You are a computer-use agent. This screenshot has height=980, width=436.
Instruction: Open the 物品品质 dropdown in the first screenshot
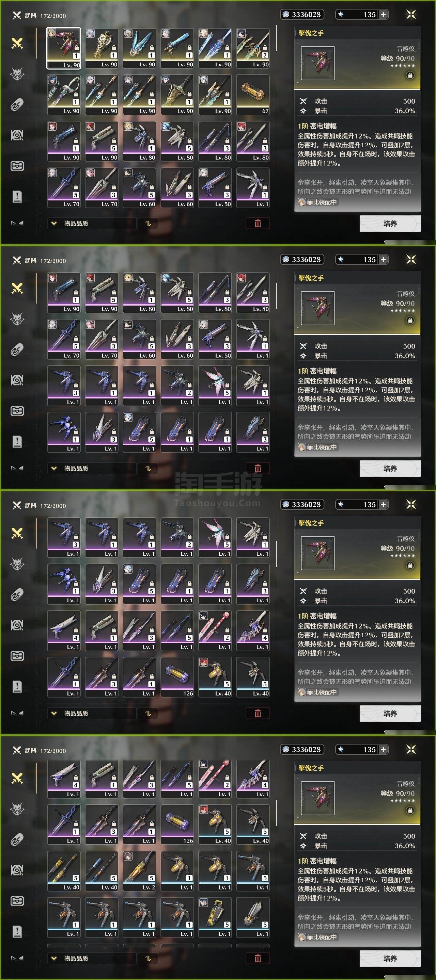click(92, 223)
